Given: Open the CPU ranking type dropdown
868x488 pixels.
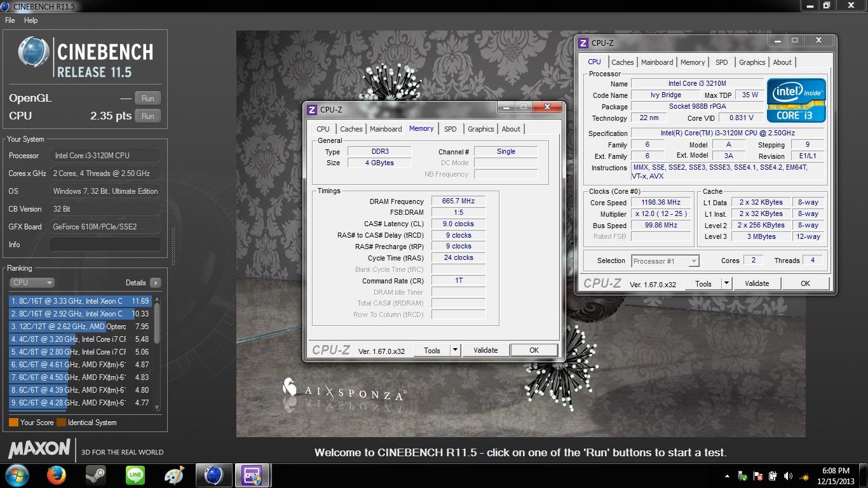Looking at the screenshot, I should click(32, 283).
